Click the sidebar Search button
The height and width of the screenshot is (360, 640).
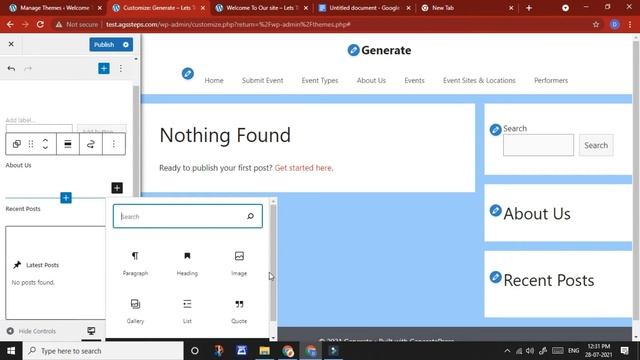(x=596, y=145)
